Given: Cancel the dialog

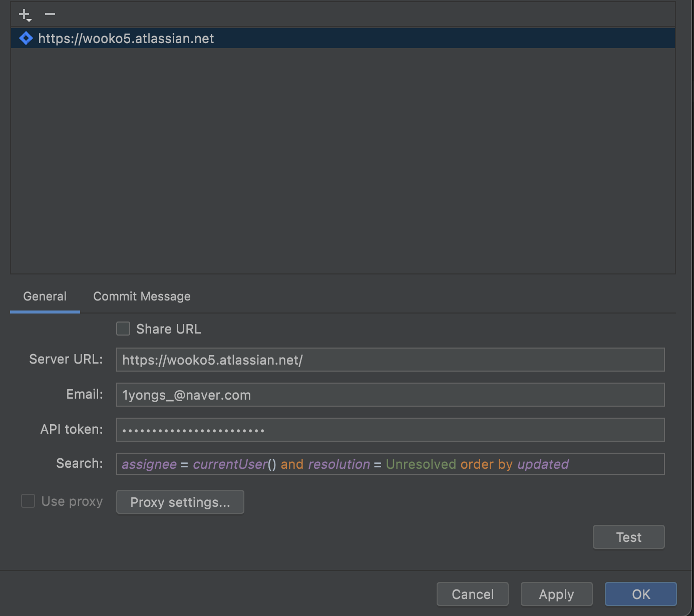Looking at the screenshot, I should pos(473,594).
